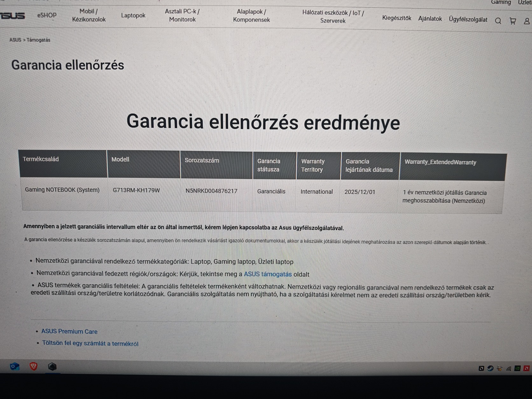Open the eSHOP menu item

tap(47, 15)
